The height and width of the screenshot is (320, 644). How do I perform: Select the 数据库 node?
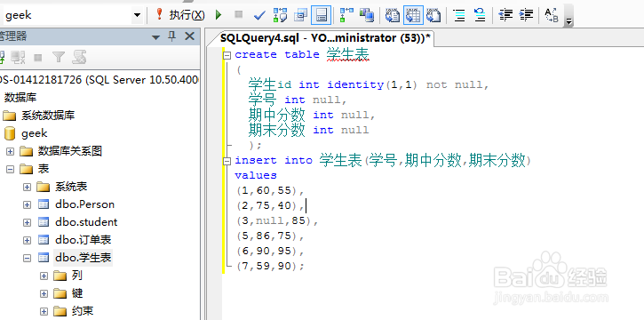coord(20,98)
